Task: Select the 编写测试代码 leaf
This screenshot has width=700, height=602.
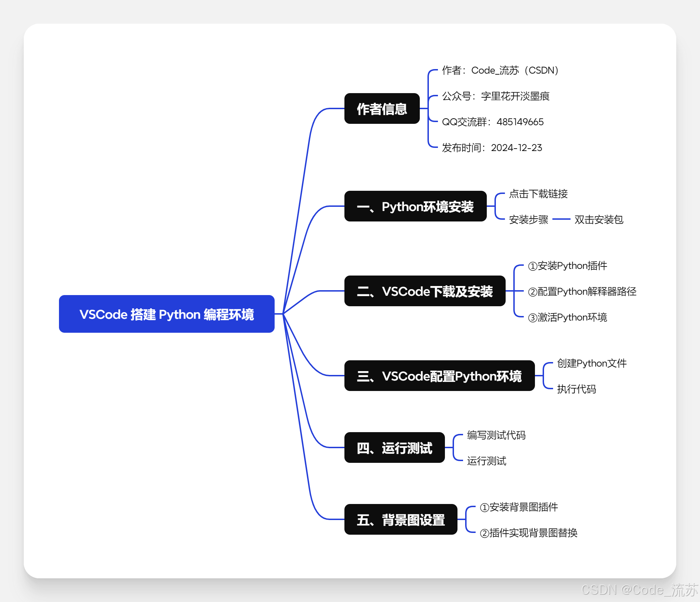Action: point(496,435)
